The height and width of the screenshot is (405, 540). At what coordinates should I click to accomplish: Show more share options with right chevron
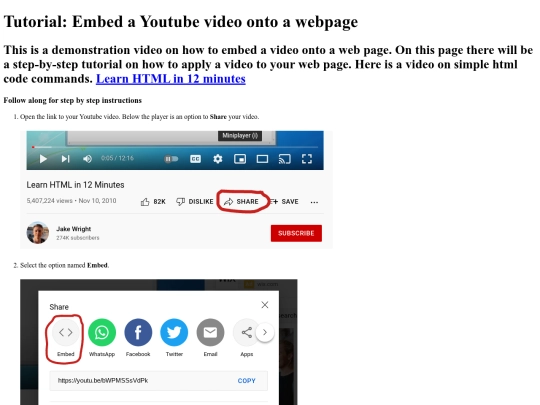pyautogui.click(x=265, y=332)
